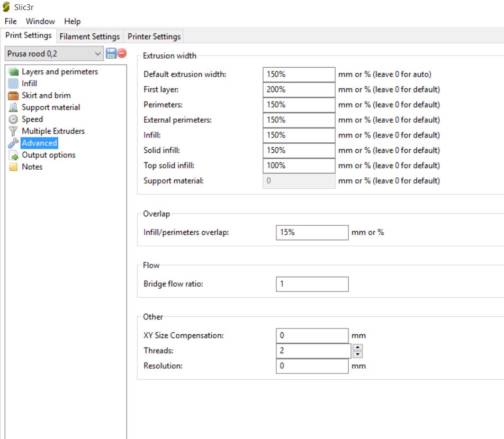This screenshot has width=504, height=439.
Task: Switch to the Print Settings tab
Action: [x=29, y=35]
